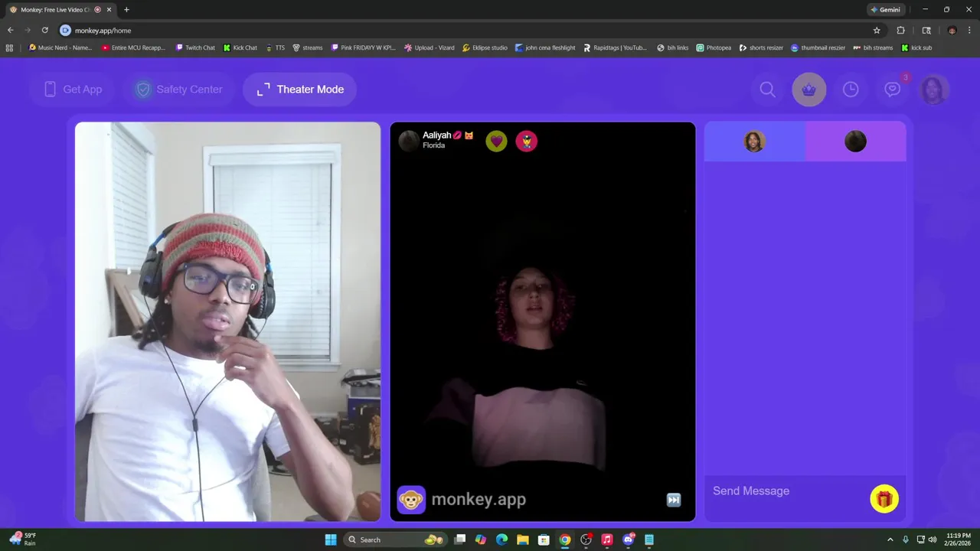Viewport: 980px width, 551px height.
Task: Open Kick Chat bookmark
Action: click(x=240, y=47)
